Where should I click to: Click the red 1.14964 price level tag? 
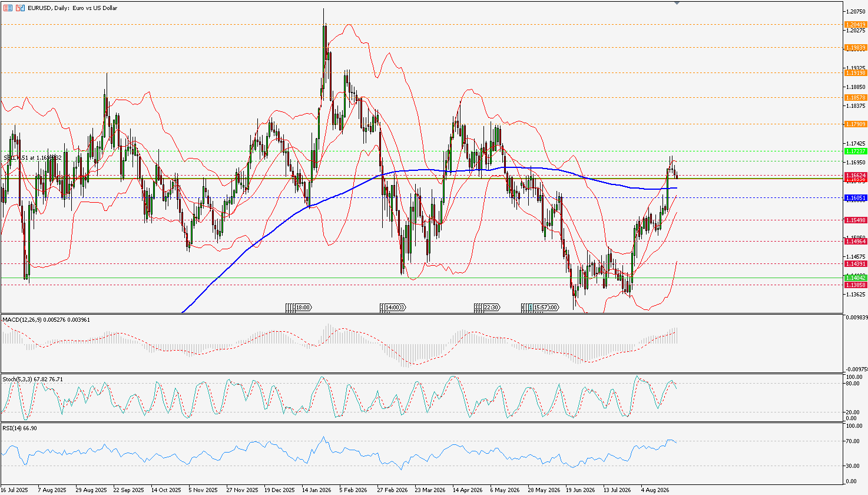[855, 241]
